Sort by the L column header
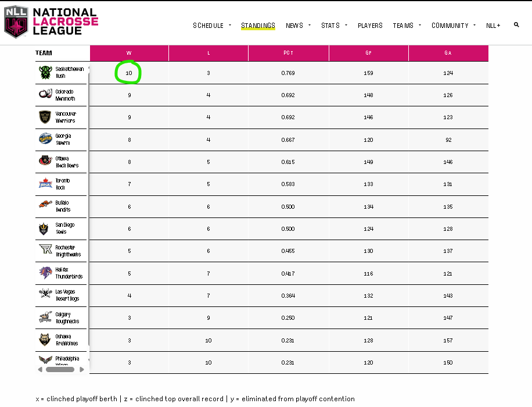Screen dimensions: 532x407 (209, 53)
